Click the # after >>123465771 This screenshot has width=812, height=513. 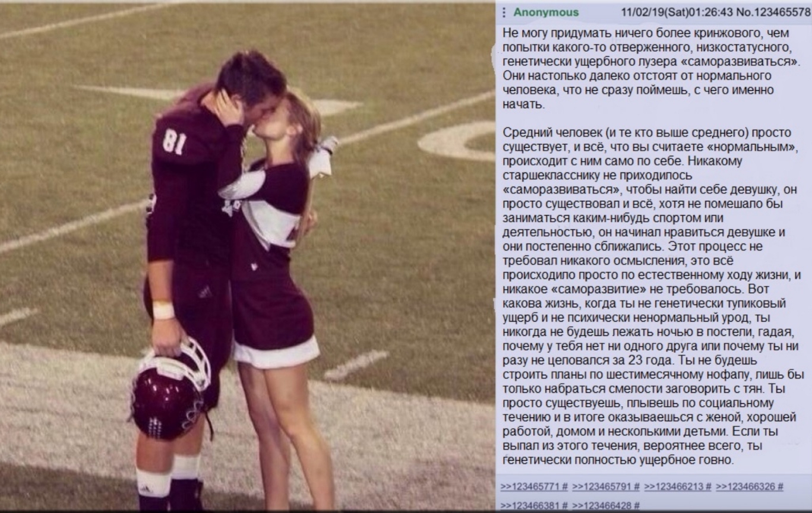[565, 487]
